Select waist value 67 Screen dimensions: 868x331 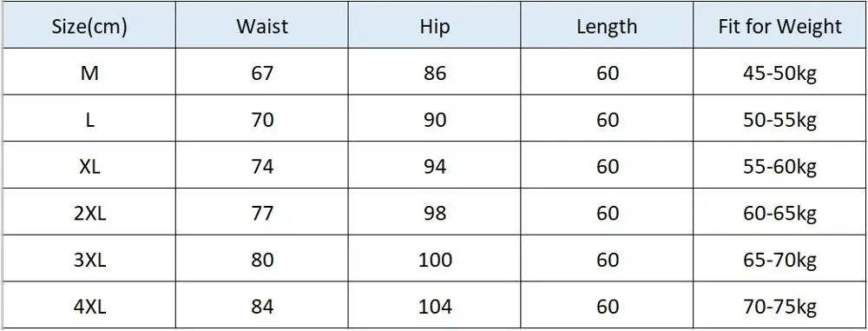pyautogui.click(x=262, y=72)
